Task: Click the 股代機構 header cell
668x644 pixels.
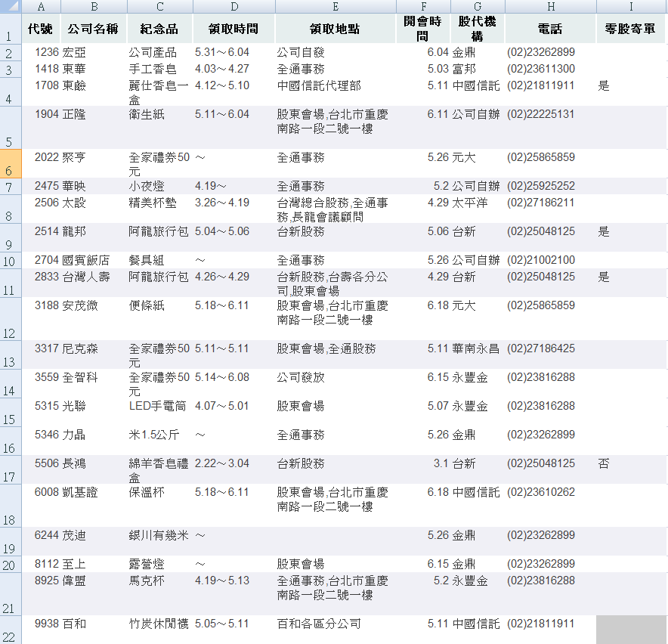Action: click(478, 29)
